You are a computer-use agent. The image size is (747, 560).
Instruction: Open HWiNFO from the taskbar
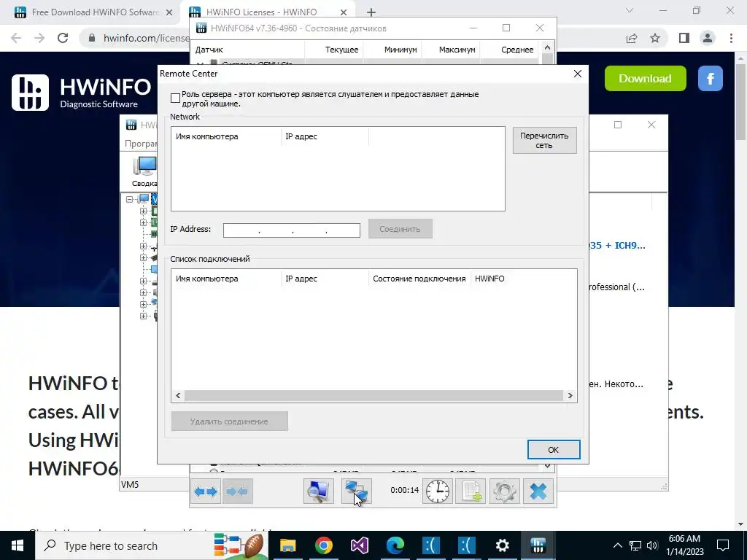(538, 545)
